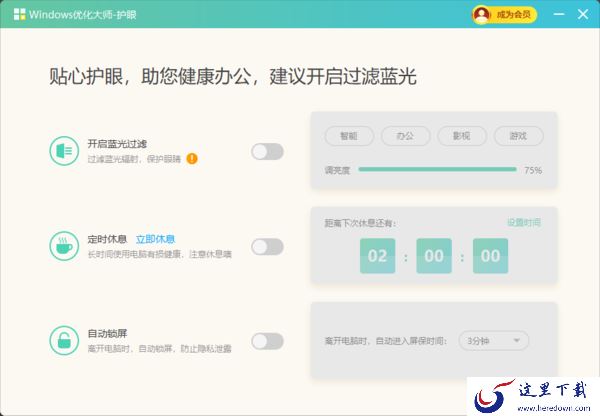The image size is (600, 416).
Task: Select the 影视 mode
Action: tap(462, 136)
